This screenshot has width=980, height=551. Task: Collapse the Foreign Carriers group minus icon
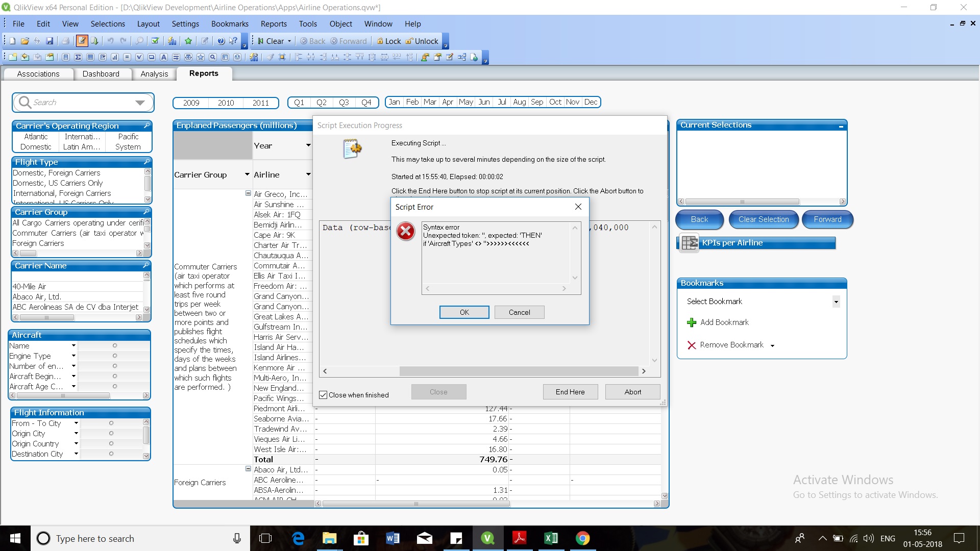[248, 469]
